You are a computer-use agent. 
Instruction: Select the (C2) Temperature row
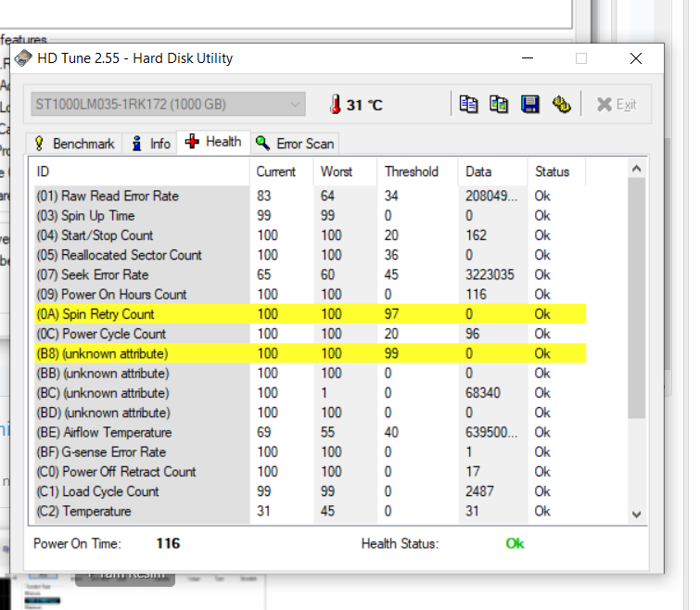(x=311, y=511)
